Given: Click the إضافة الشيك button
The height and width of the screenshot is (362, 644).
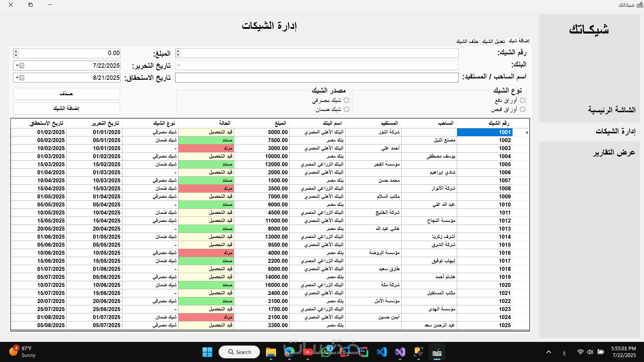Looking at the screenshot, I should 66,108.
